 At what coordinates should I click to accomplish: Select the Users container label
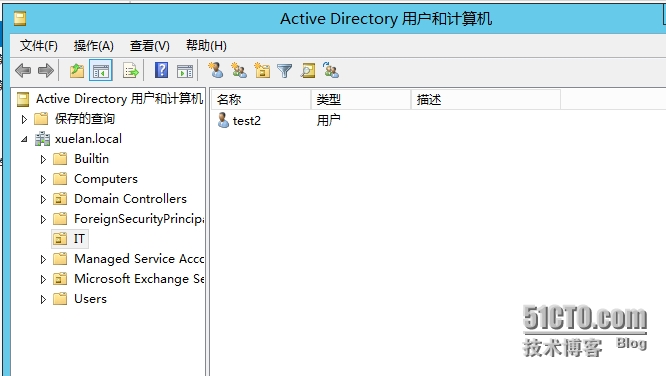pos(90,299)
